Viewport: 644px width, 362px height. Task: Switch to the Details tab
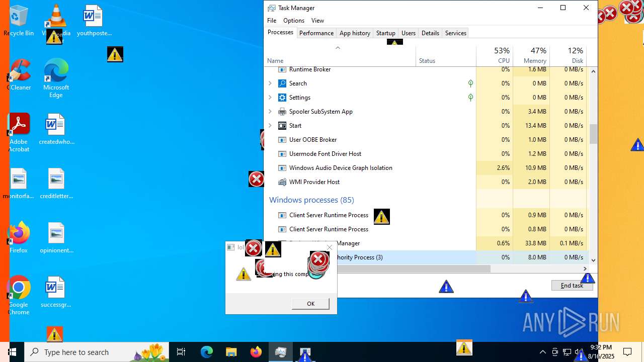coord(430,33)
